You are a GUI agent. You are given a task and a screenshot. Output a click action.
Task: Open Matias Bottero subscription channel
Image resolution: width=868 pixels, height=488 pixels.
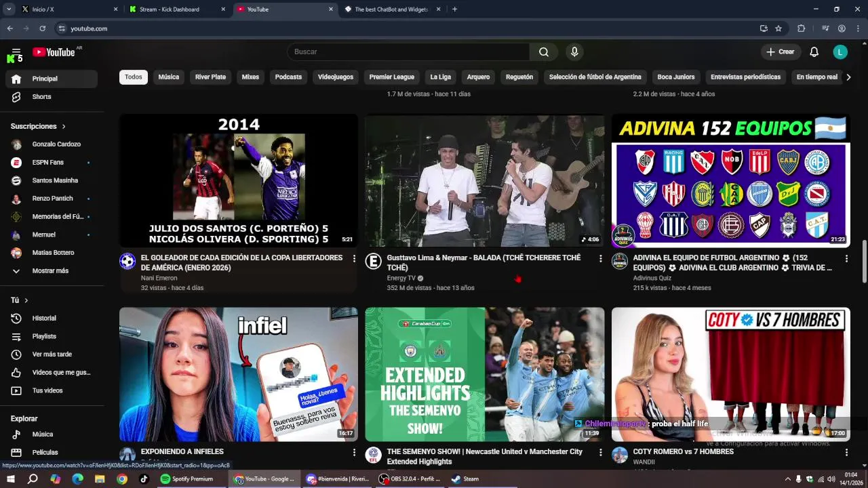(x=52, y=253)
